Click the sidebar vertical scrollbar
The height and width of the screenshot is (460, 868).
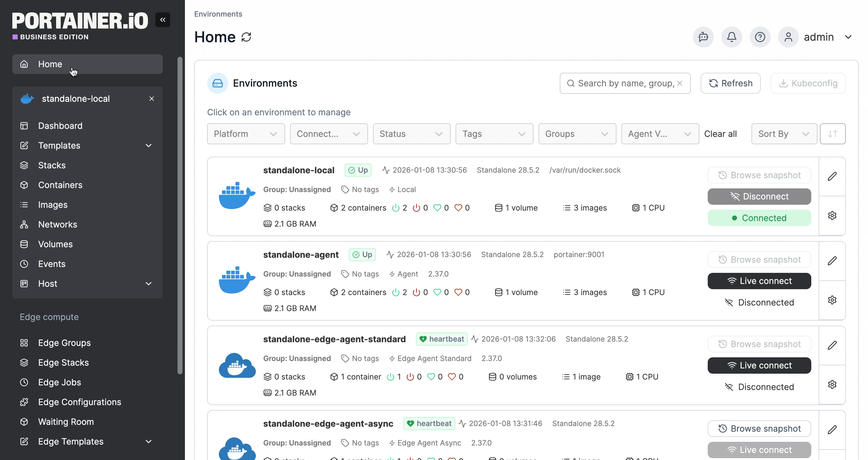[180, 216]
